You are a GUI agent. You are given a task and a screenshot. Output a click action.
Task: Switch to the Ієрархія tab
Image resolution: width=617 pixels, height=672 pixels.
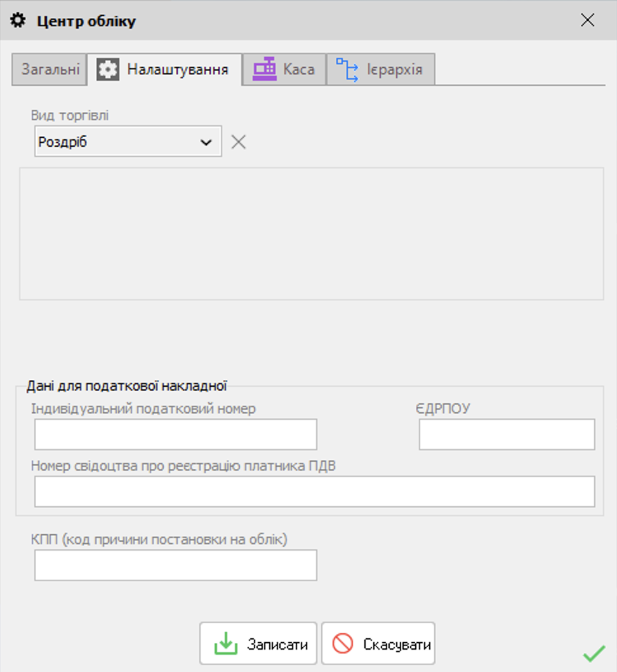point(381,69)
